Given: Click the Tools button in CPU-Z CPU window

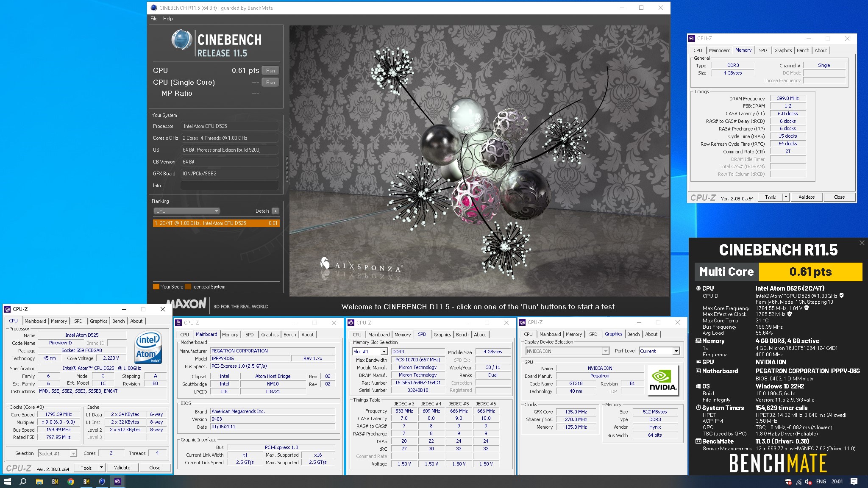Looking at the screenshot, I should 86,468.
